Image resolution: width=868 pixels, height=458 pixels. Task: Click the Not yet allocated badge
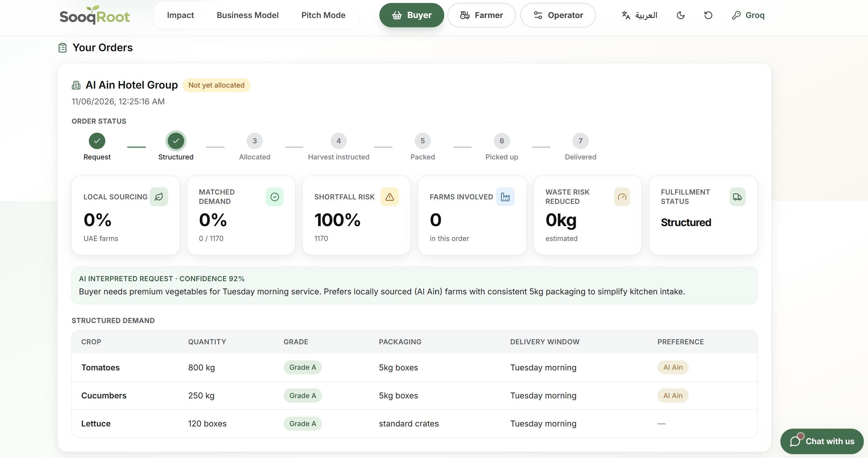216,85
